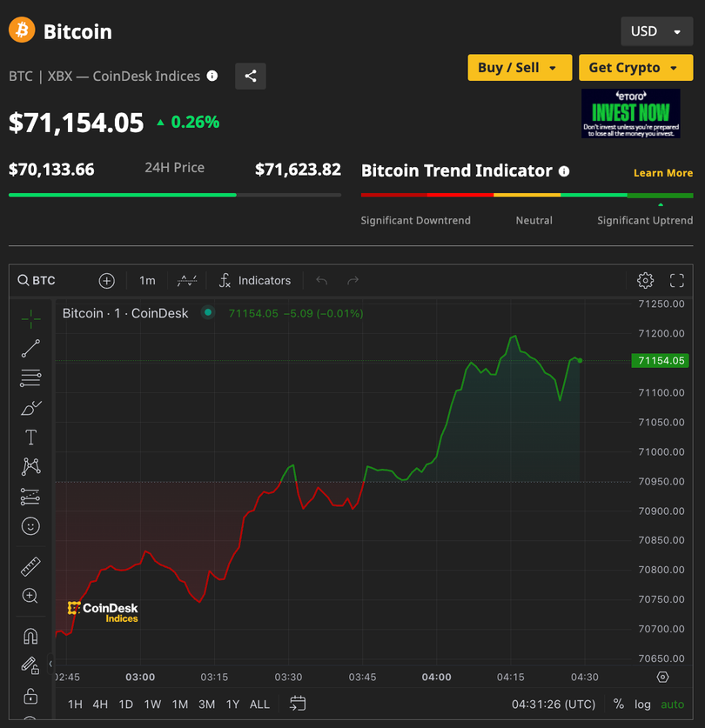Screen dimensions: 705x728
Task: Toggle auto scale on chart
Action: pos(672,705)
